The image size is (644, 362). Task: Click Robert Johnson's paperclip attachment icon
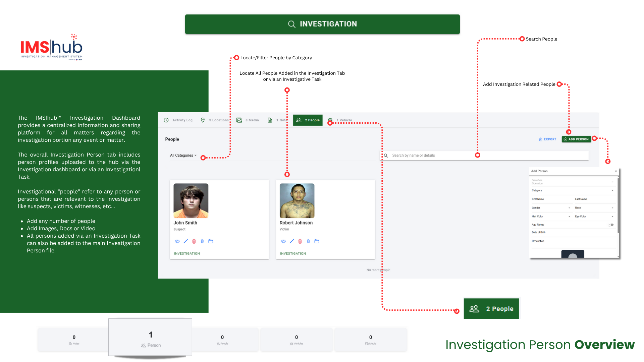pos(308,241)
